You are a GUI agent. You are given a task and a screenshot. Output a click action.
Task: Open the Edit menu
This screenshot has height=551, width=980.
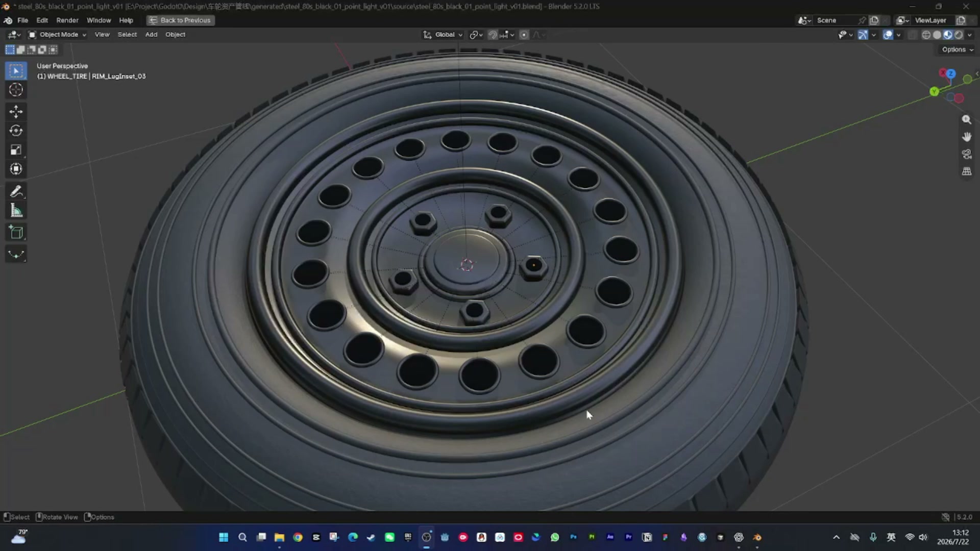coord(42,20)
